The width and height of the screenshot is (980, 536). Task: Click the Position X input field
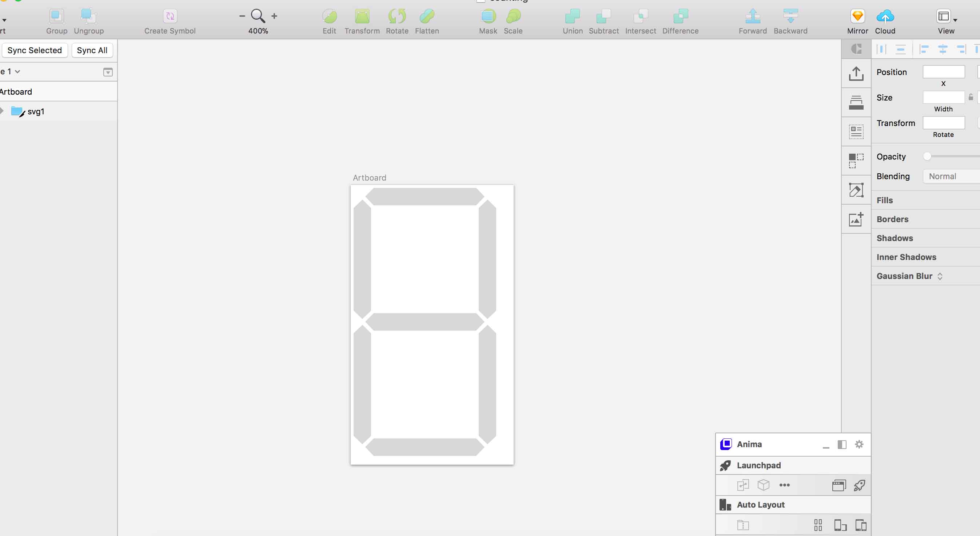point(943,72)
